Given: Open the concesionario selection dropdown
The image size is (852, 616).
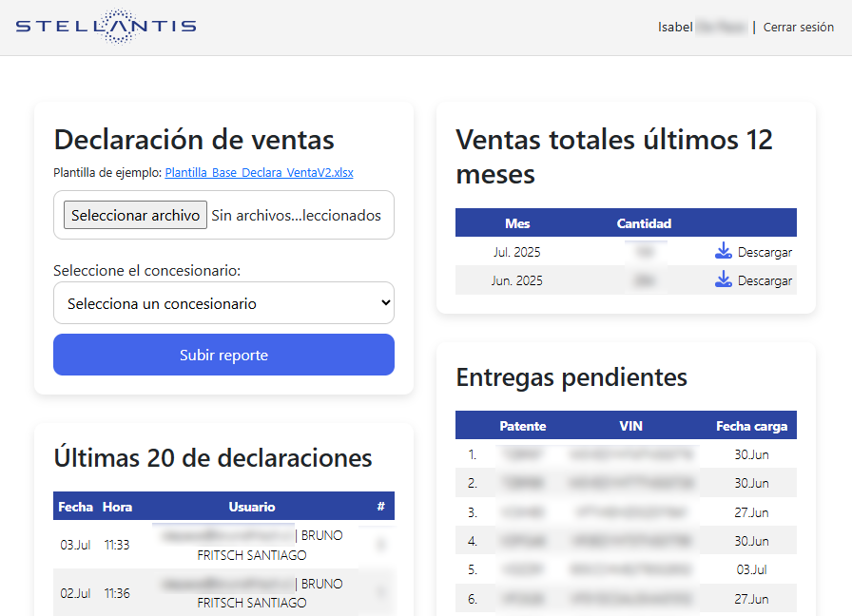Looking at the screenshot, I should click(223, 302).
